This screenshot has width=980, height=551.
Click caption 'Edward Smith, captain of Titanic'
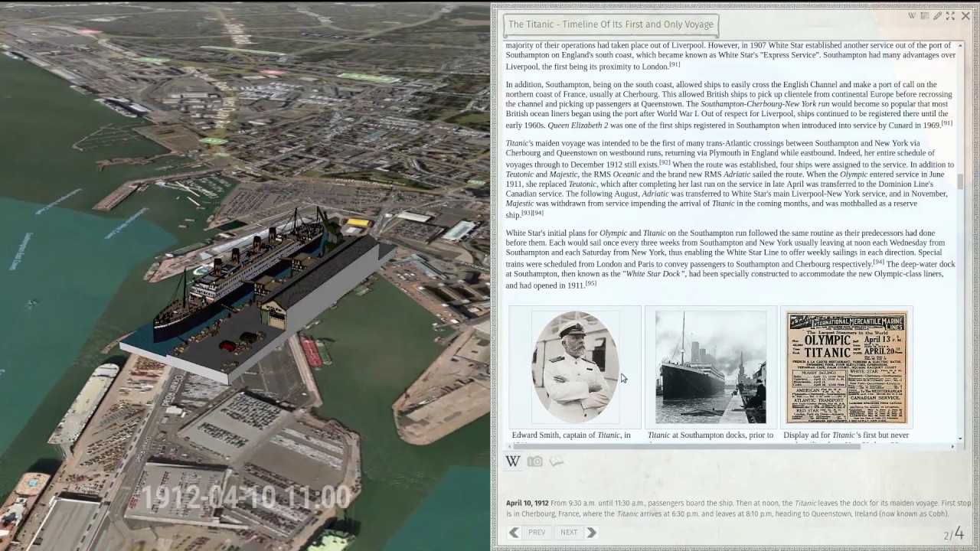tap(571, 435)
